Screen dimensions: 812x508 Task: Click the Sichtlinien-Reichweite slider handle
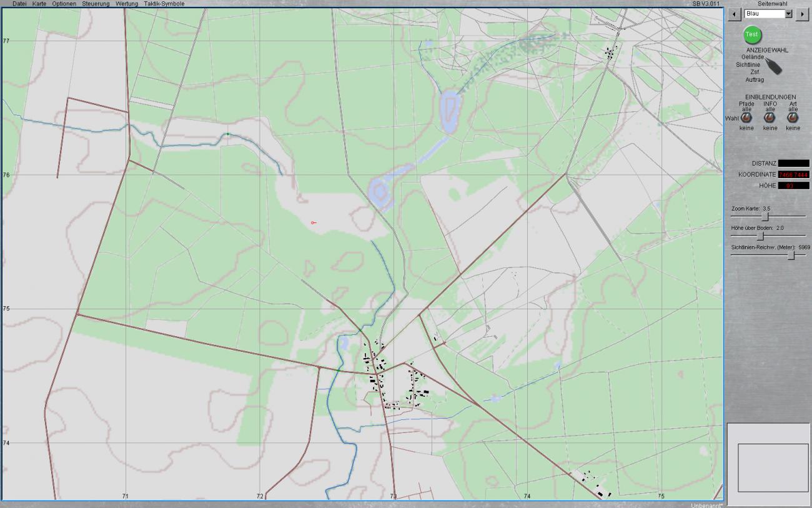pos(791,256)
